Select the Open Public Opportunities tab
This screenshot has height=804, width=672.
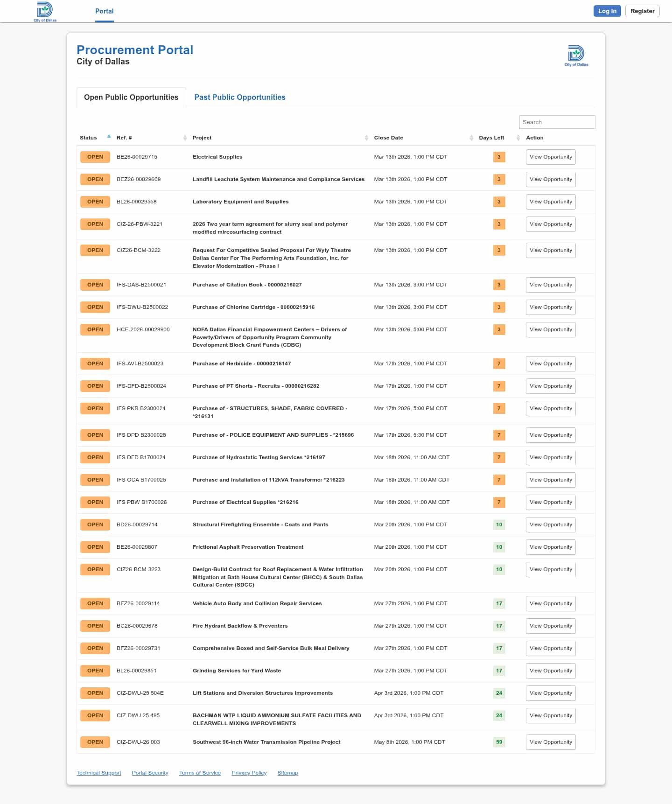tap(131, 97)
